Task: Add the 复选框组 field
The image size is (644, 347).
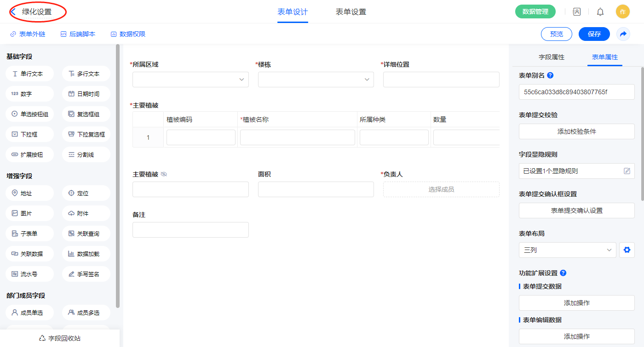Action: tap(86, 114)
